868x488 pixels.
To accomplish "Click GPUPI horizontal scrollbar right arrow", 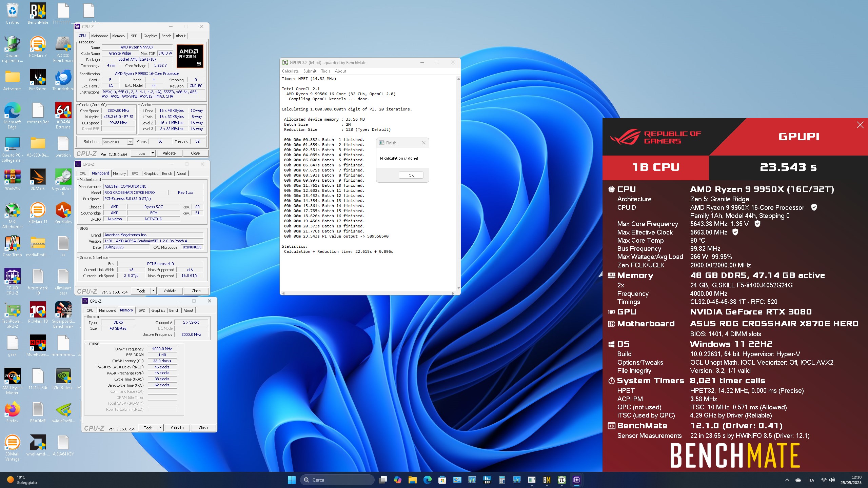I will (x=453, y=293).
